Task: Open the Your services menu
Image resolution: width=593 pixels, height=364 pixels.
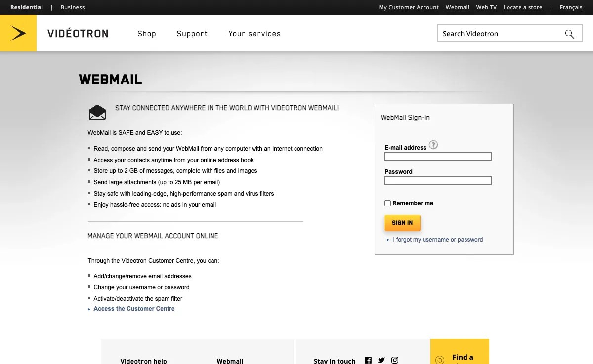Action: click(254, 34)
